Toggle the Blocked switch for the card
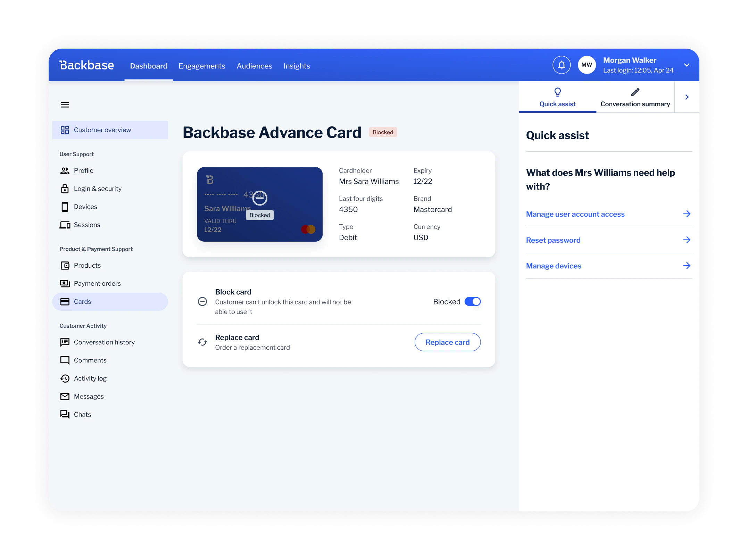Screen dimensions: 748x560 [473, 301]
